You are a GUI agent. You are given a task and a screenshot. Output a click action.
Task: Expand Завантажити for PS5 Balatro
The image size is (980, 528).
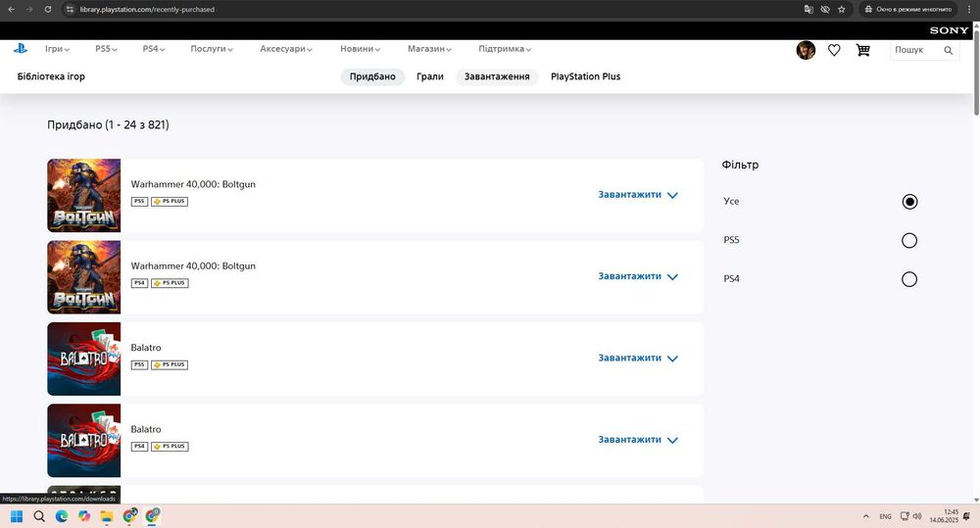(x=638, y=358)
